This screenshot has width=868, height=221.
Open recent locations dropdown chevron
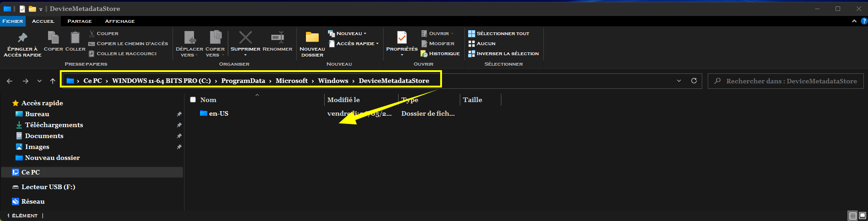click(40, 81)
